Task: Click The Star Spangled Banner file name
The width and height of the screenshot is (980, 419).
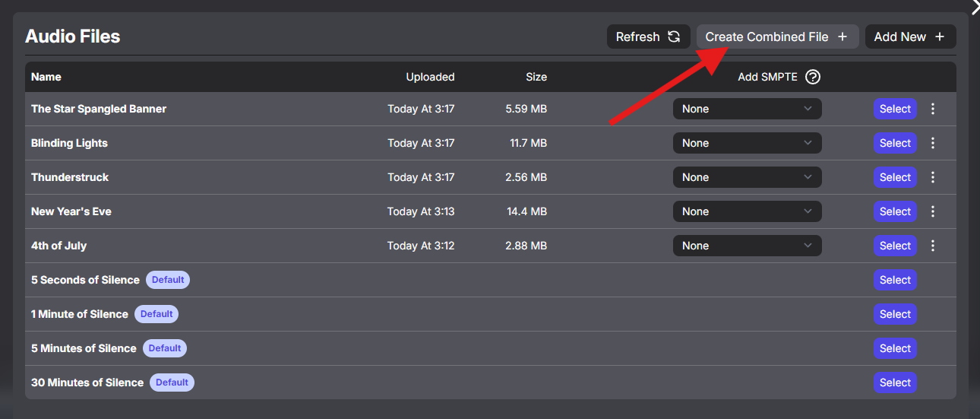Action: pyautogui.click(x=99, y=109)
